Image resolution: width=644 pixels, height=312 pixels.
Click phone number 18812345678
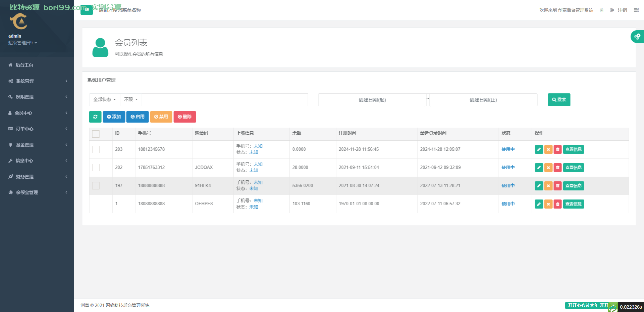point(151,149)
